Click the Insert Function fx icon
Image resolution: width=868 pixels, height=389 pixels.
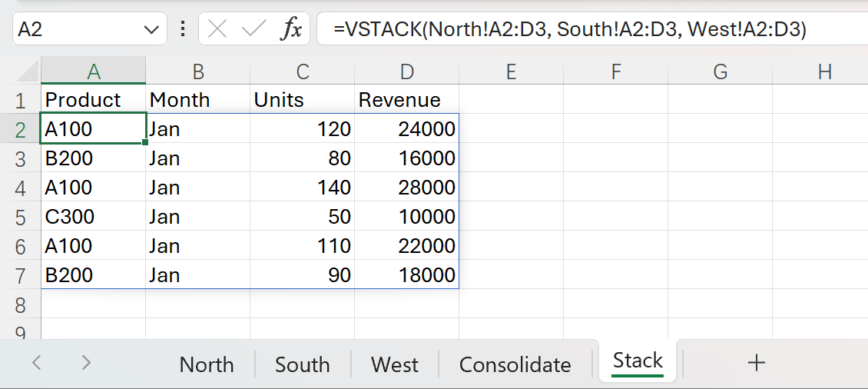pyautogui.click(x=291, y=30)
